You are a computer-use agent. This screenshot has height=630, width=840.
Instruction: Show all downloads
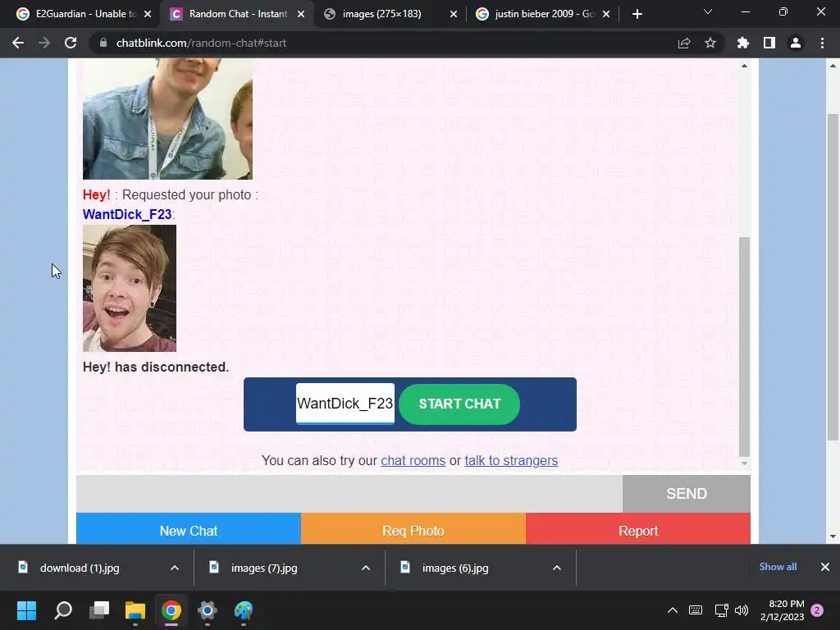(778, 567)
